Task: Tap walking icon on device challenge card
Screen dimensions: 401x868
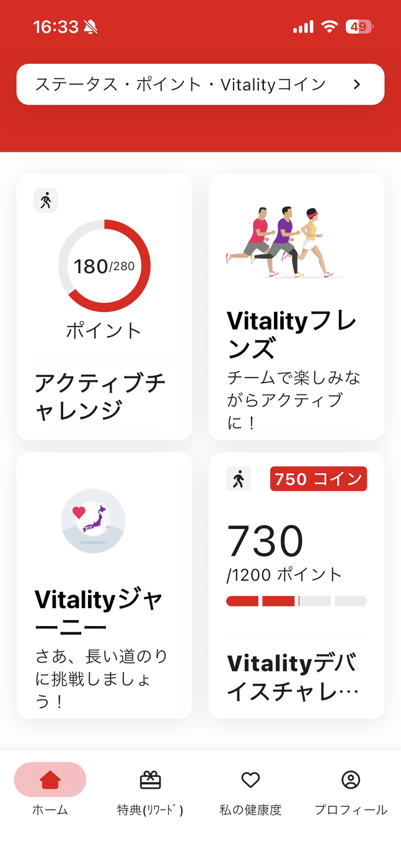Action: tap(239, 479)
